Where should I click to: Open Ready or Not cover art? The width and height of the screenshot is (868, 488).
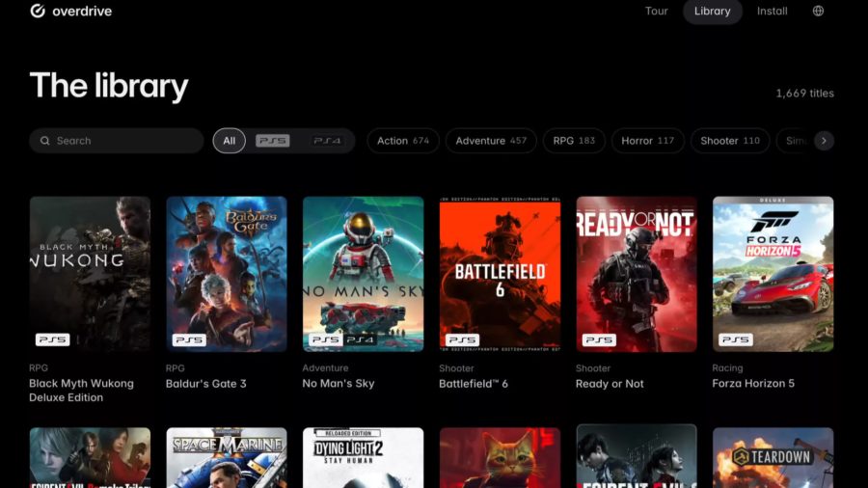(x=637, y=274)
